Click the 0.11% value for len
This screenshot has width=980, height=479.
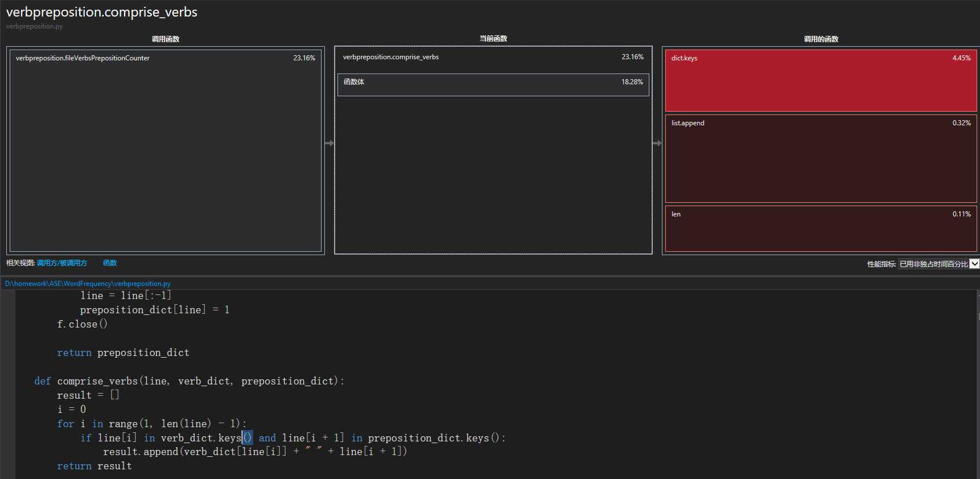[961, 214]
